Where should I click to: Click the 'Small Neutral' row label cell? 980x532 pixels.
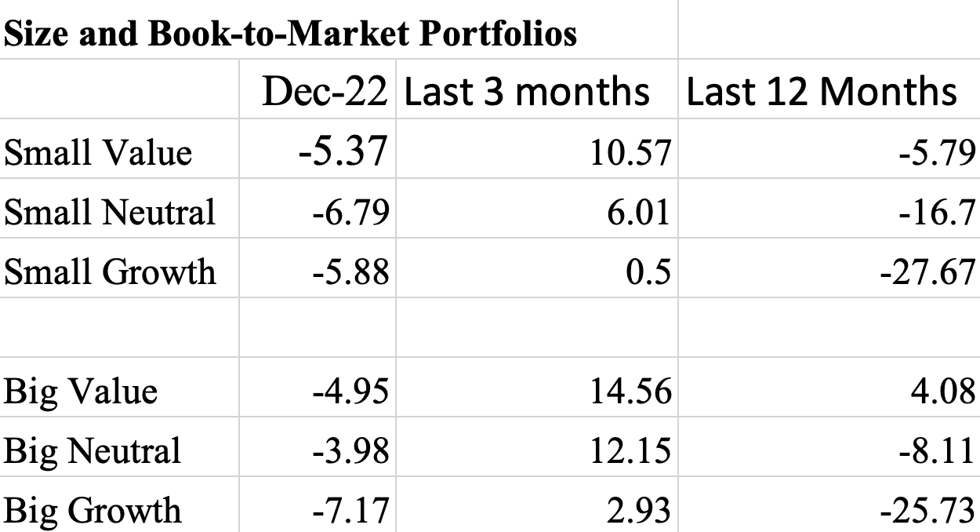tap(110, 212)
